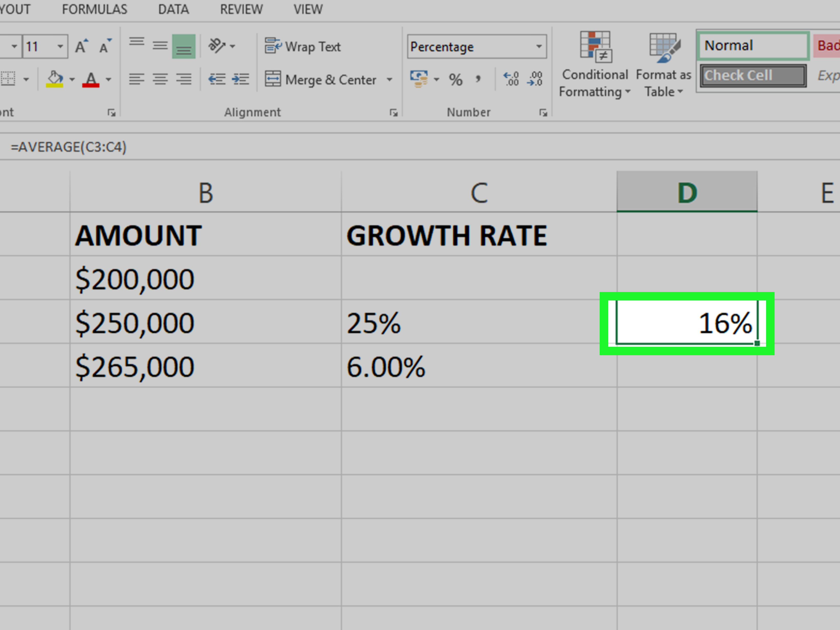This screenshot has height=630, width=840.
Task: Increase decimal places
Action: point(511,79)
